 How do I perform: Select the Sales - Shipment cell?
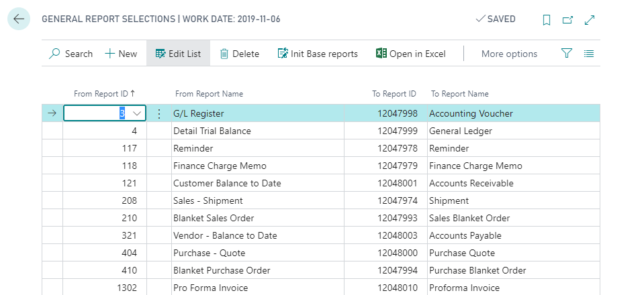coord(257,200)
